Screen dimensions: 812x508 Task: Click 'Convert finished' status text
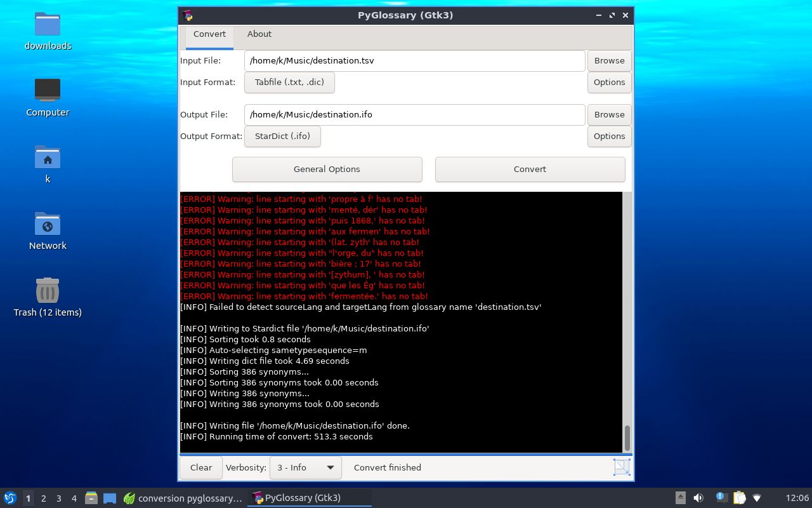coord(388,468)
